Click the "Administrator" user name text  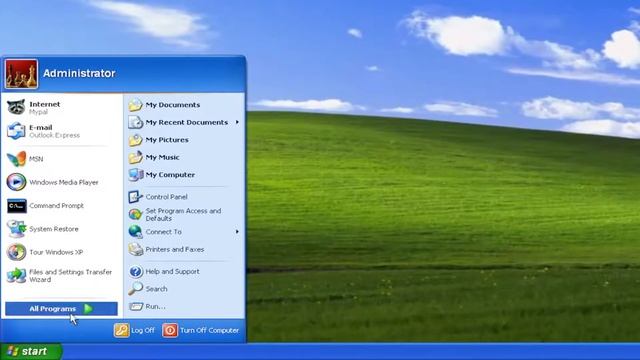click(x=79, y=73)
